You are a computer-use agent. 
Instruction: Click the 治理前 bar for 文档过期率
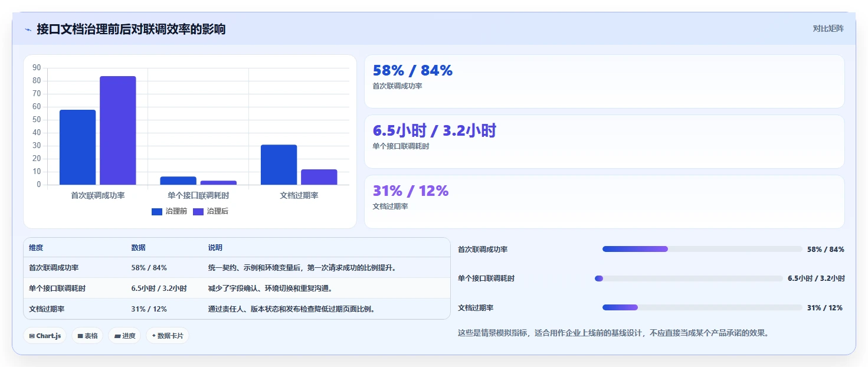(279, 165)
